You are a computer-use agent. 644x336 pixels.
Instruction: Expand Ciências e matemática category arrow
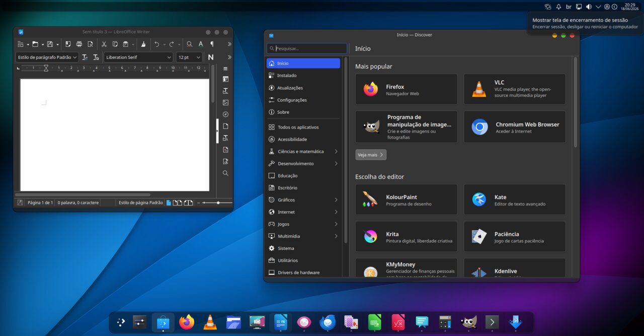point(336,152)
